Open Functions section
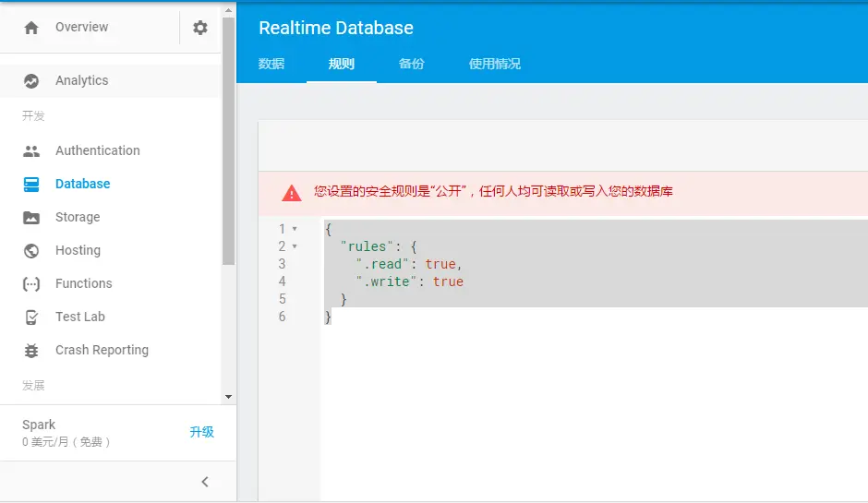The width and height of the screenshot is (868, 503). tap(84, 283)
